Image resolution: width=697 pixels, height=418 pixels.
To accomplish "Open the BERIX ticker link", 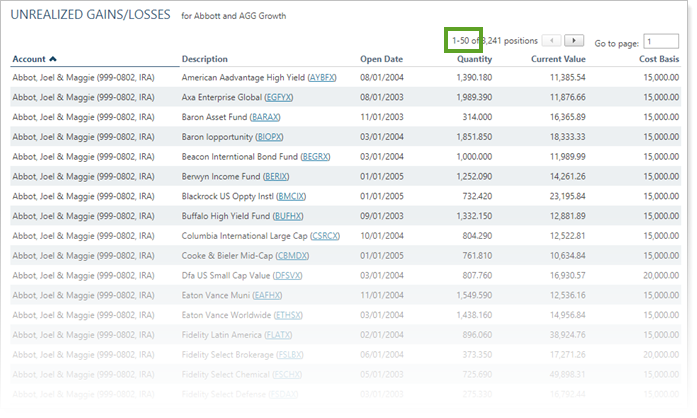I will pyautogui.click(x=274, y=176).
